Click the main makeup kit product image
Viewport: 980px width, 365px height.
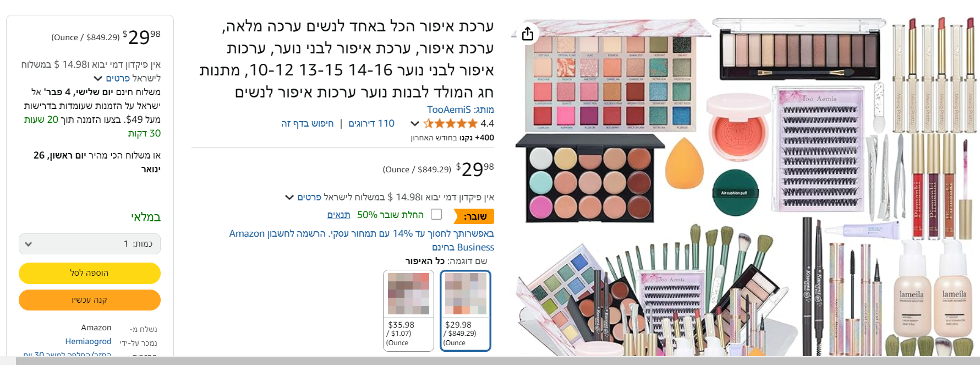pos(746,186)
